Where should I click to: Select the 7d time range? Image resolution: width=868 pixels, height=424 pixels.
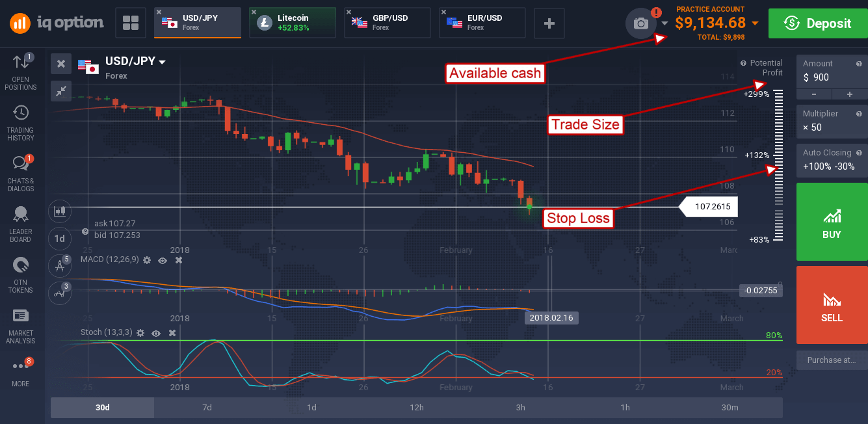(207, 408)
